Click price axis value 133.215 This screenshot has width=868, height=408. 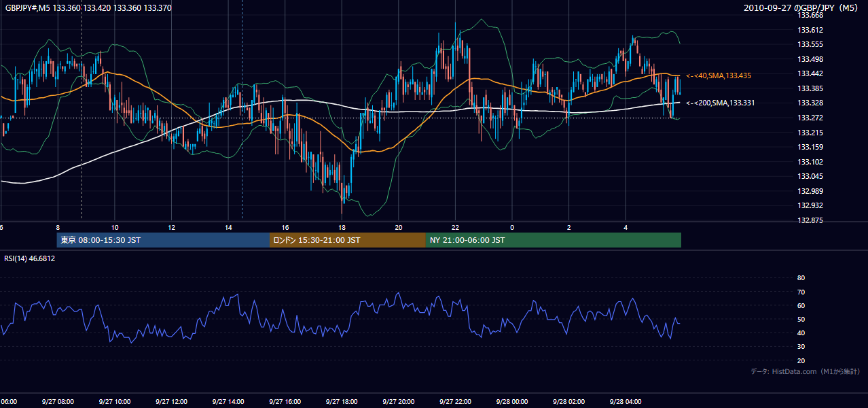810,133
